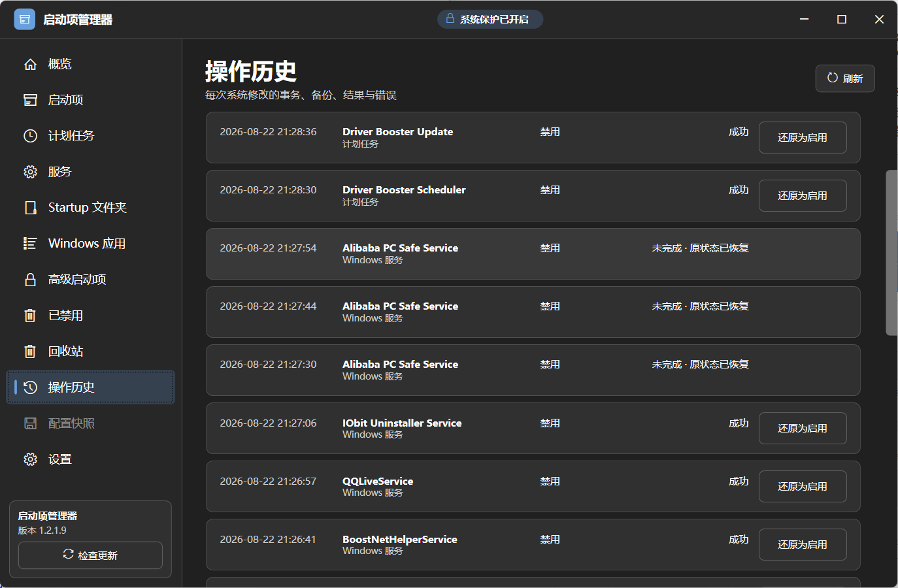Click timestamp 2026-08-22 21:26:57

[x=268, y=481]
